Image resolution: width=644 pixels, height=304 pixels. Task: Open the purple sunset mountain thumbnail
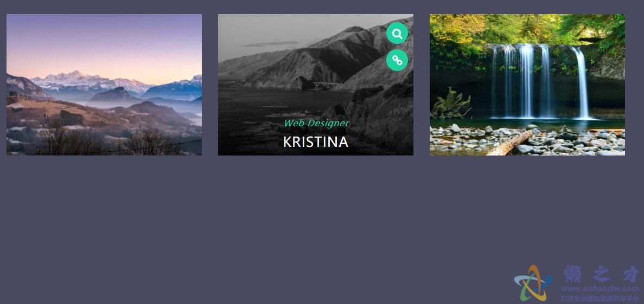tap(104, 85)
